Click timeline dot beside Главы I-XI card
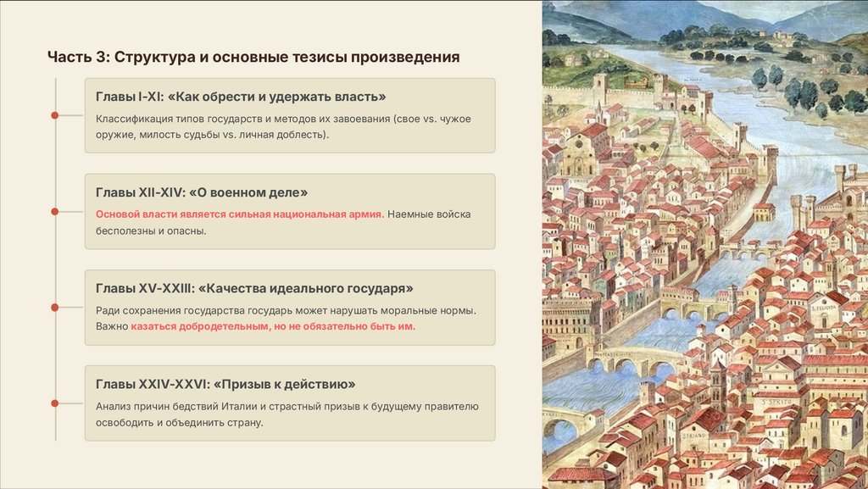 coord(55,115)
